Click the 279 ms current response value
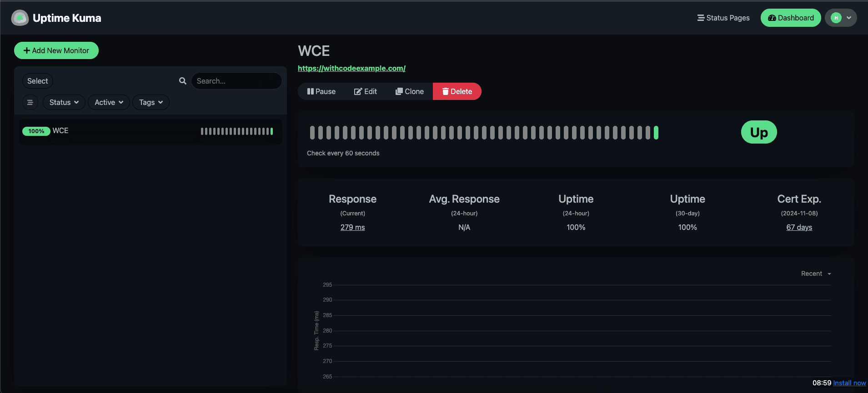The height and width of the screenshot is (393, 868). [x=353, y=227]
